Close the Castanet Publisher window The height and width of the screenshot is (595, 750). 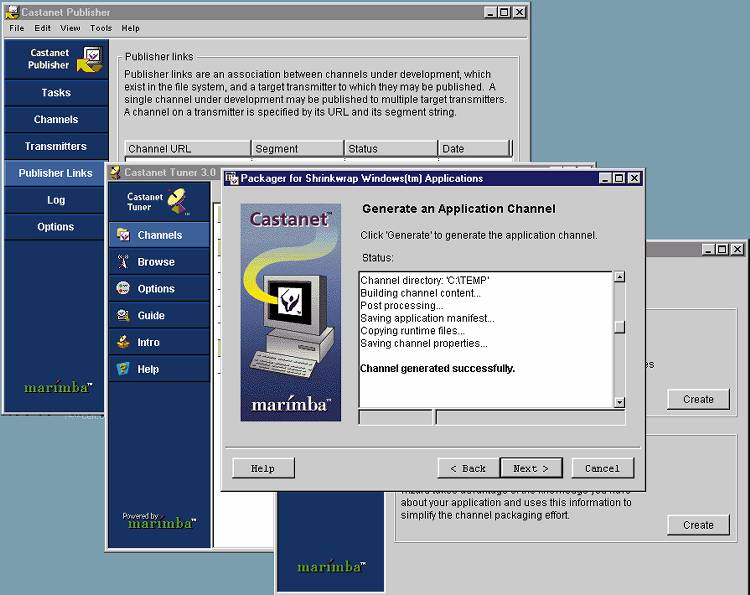point(519,12)
